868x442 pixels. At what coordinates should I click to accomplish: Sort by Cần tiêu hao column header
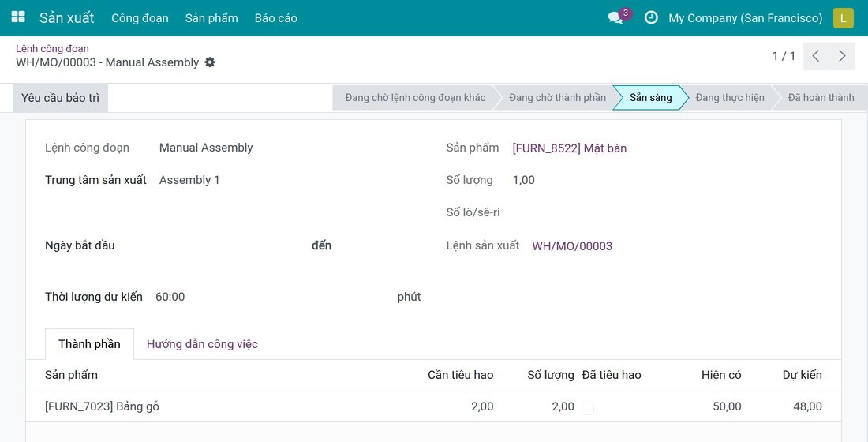tap(460, 375)
